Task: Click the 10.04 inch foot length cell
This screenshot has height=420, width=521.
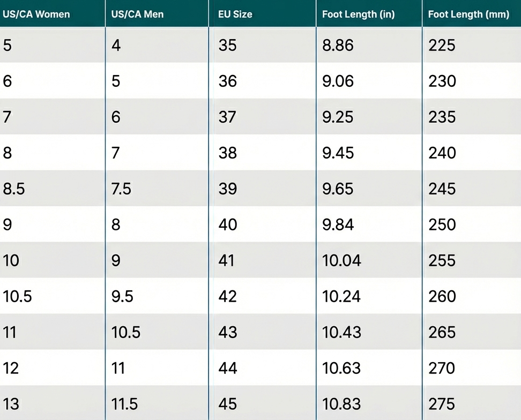Action: pyautogui.click(x=341, y=261)
